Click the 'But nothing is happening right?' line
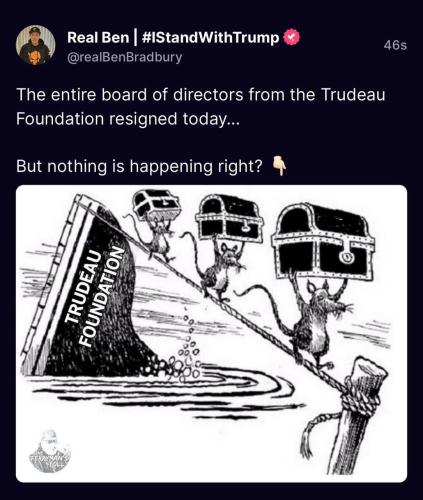This screenshot has height=500, width=423. [139, 166]
